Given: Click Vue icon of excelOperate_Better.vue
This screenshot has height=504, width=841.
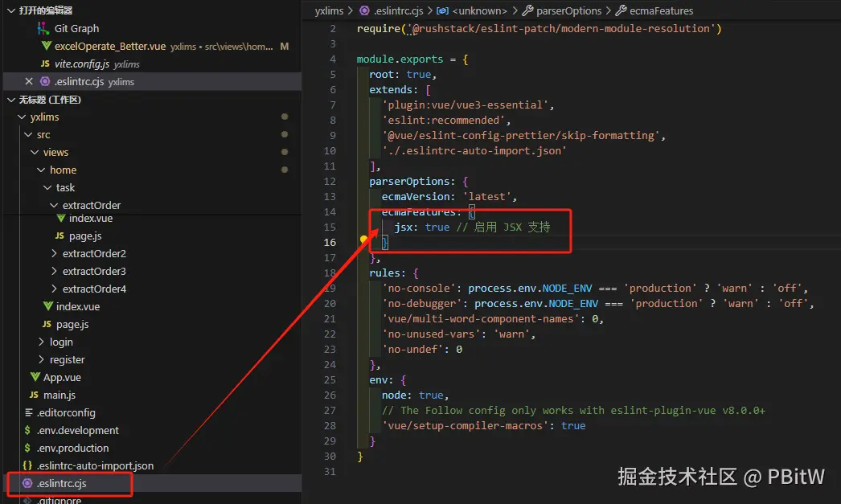Looking at the screenshot, I should (x=47, y=46).
